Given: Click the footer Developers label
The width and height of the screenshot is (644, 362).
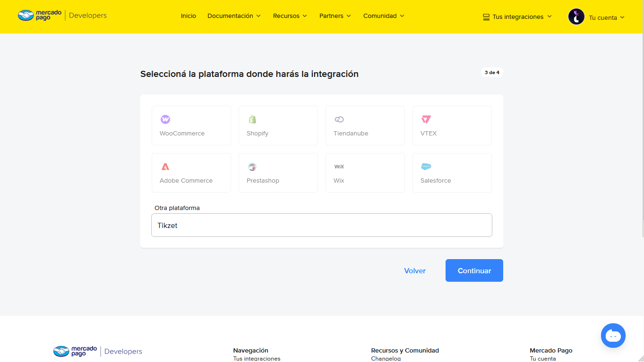Looking at the screenshot, I should pos(123,351).
